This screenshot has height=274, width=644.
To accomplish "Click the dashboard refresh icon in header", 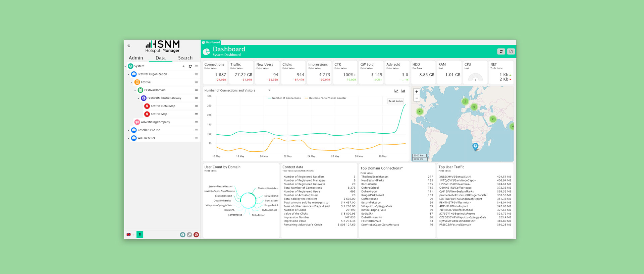I will pos(501,52).
